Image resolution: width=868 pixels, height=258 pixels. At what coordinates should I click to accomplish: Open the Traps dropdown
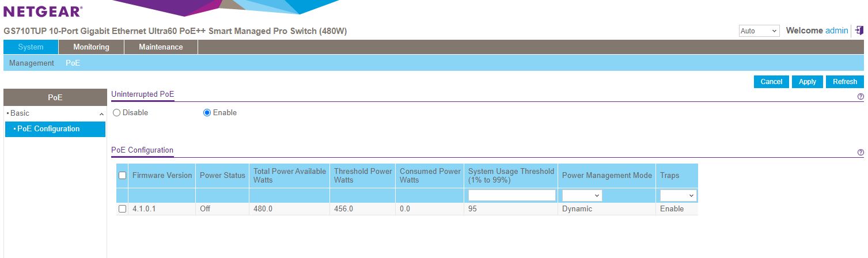[x=678, y=196]
